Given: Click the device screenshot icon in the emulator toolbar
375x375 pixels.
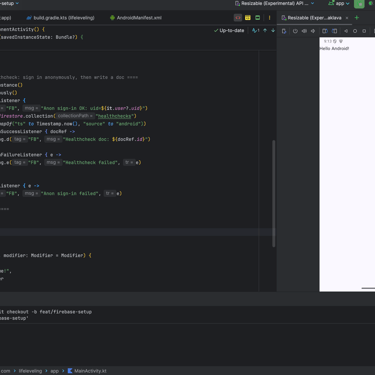Looking at the screenshot, I should (x=284, y=31).
